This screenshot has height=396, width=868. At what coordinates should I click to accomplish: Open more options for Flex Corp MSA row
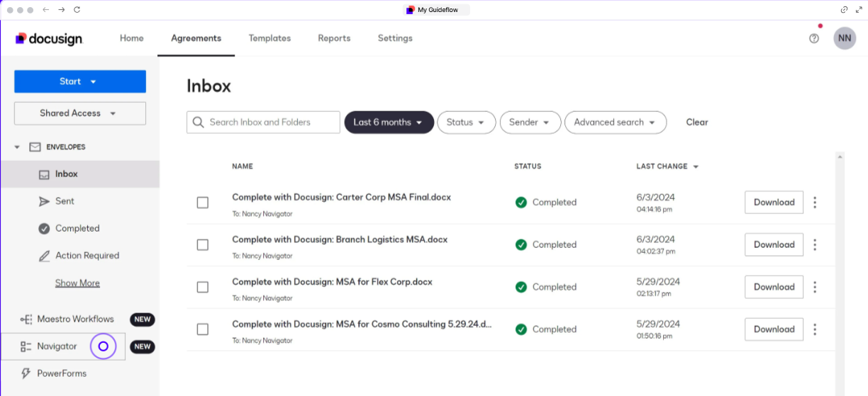point(815,287)
